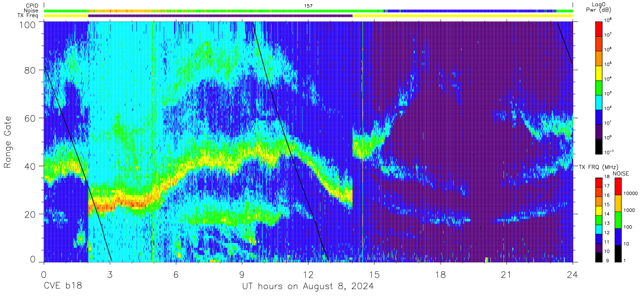Click the Noise row label
The image size is (644, 297).
(32, 10)
